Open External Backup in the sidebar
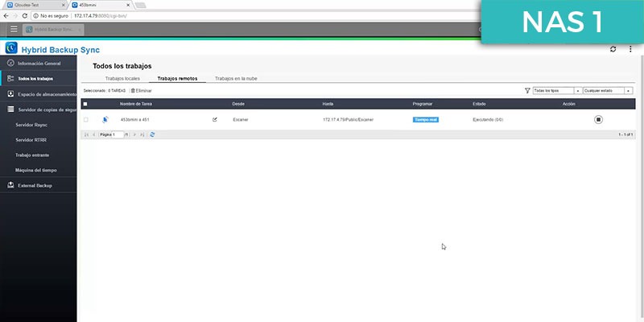The image size is (644, 322). (38, 185)
